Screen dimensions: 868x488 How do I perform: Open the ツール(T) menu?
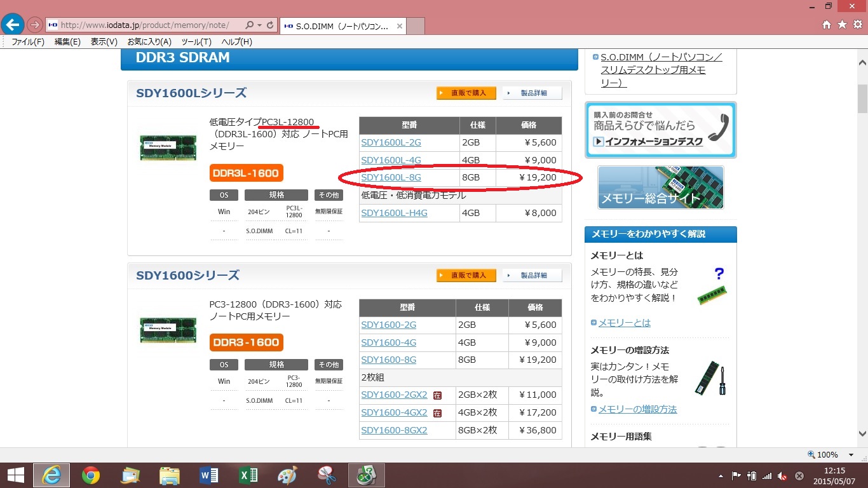(x=196, y=42)
